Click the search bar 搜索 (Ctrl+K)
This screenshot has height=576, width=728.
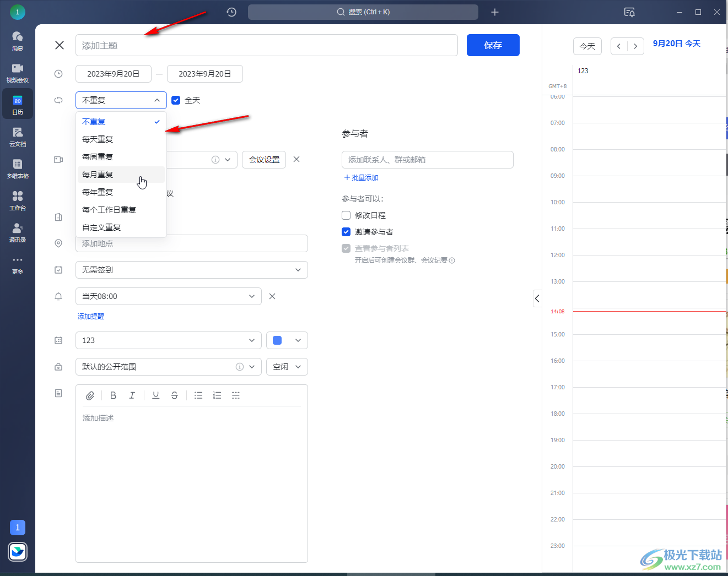click(363, 12)
